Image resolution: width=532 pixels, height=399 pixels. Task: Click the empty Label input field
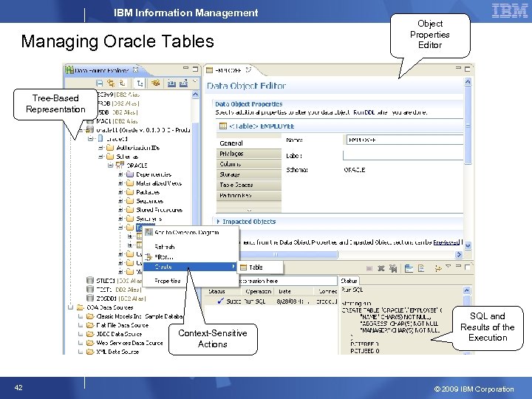(403, 155)
